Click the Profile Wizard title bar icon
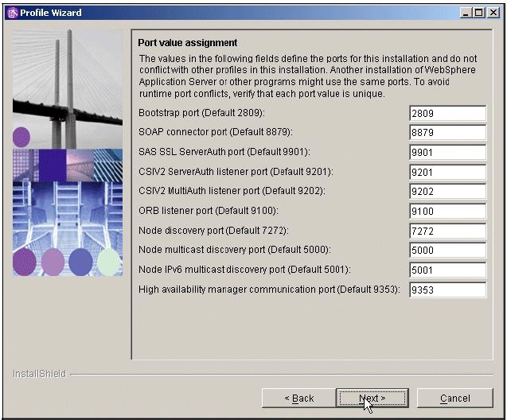507x420 pixels. pos(13,13)
